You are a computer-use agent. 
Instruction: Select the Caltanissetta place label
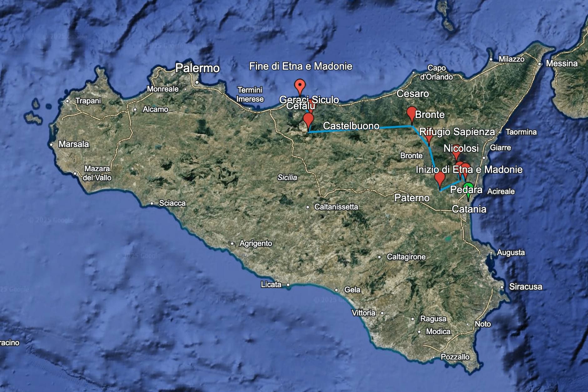(x=336, y=207)
